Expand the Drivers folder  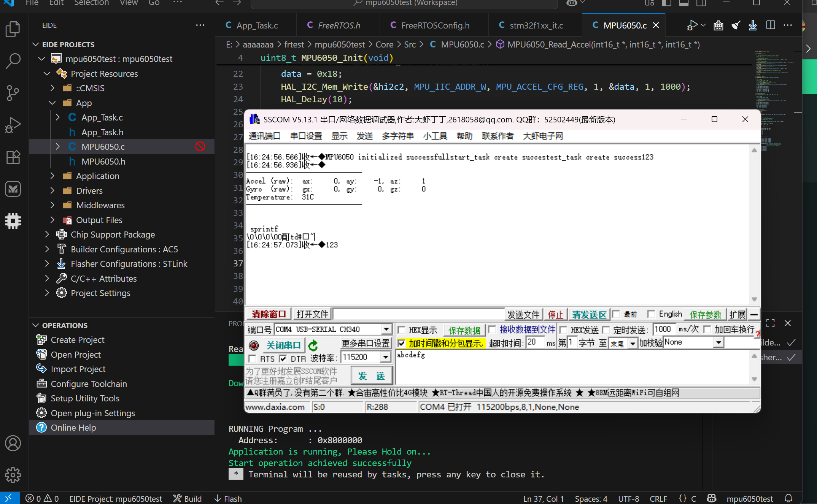point(52,190)
